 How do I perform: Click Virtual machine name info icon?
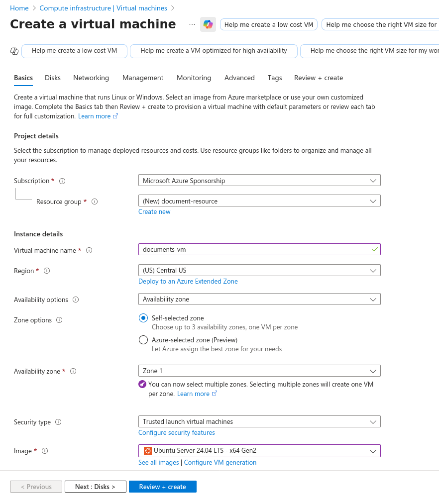point(89,250)
